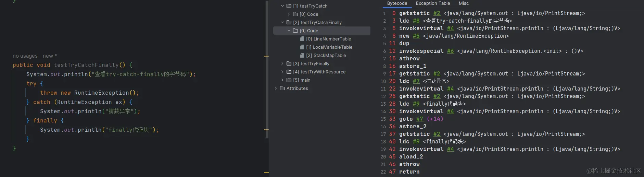Click the yellow stripe marker beside the finally println line
The width and height of the screenshot is (644, 177).
pyautogui.click(x=266, y=130)
